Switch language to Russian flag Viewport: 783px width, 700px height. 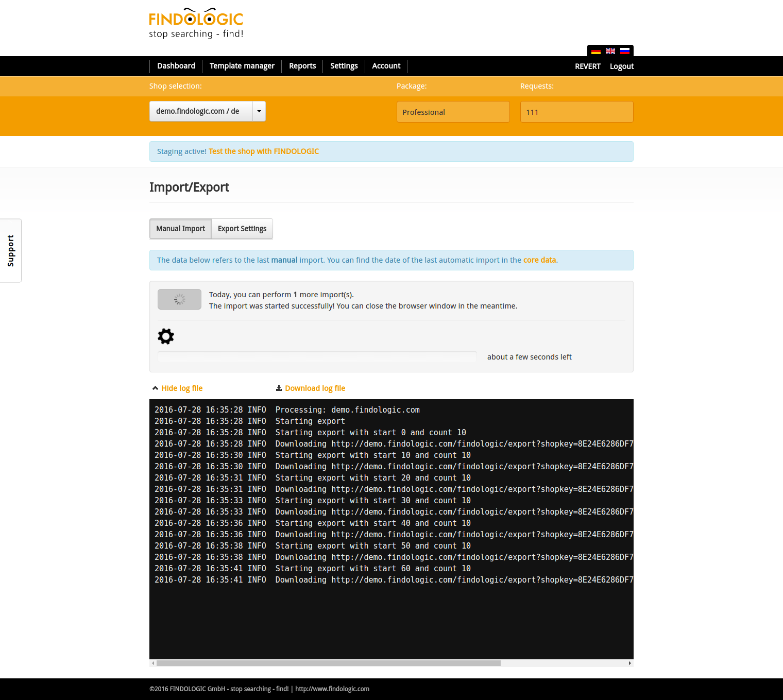click(x=625, y=51)
